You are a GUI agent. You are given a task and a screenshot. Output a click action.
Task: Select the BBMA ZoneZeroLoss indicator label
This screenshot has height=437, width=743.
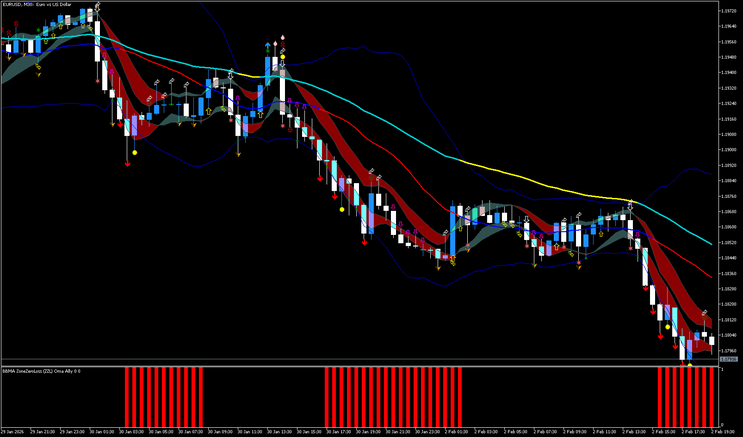click(41, 371)
